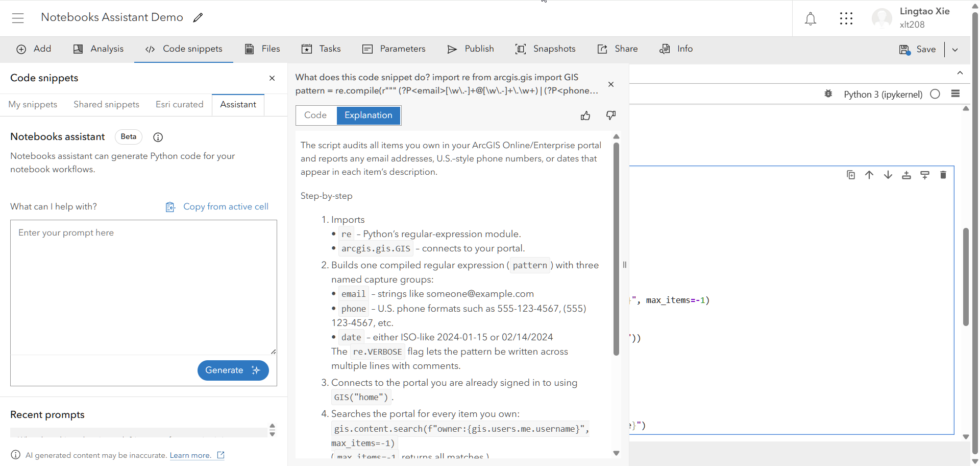Open the Info pane

(676, 49)
